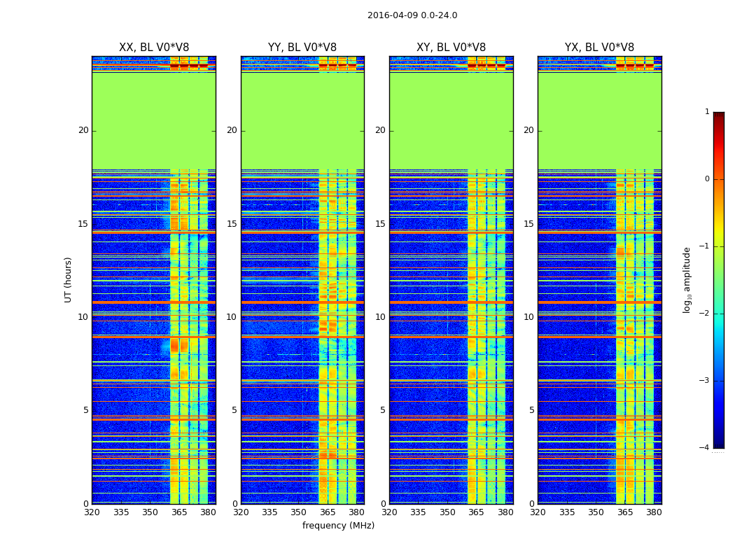Click the log10 amplitude colorbar label
This screenshot has height=560, width=735.
click(x=687, y=280)
